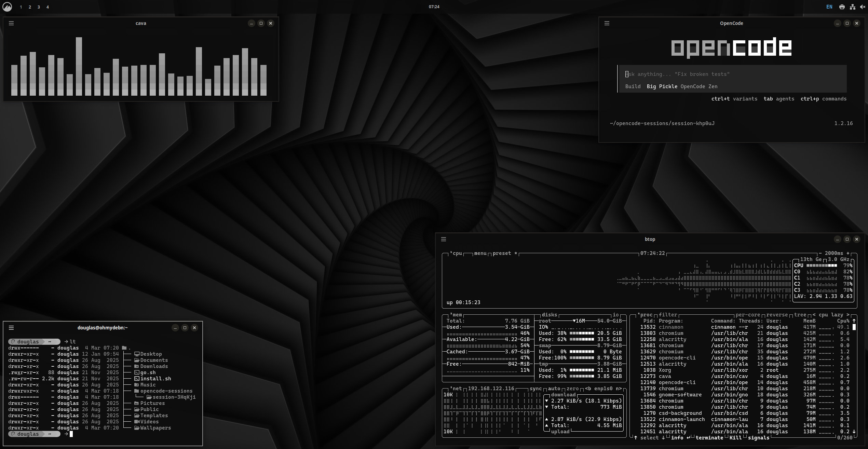Open the OpenCode window hamburger menu
Screen dimensions: 868x449
[607, 23]
